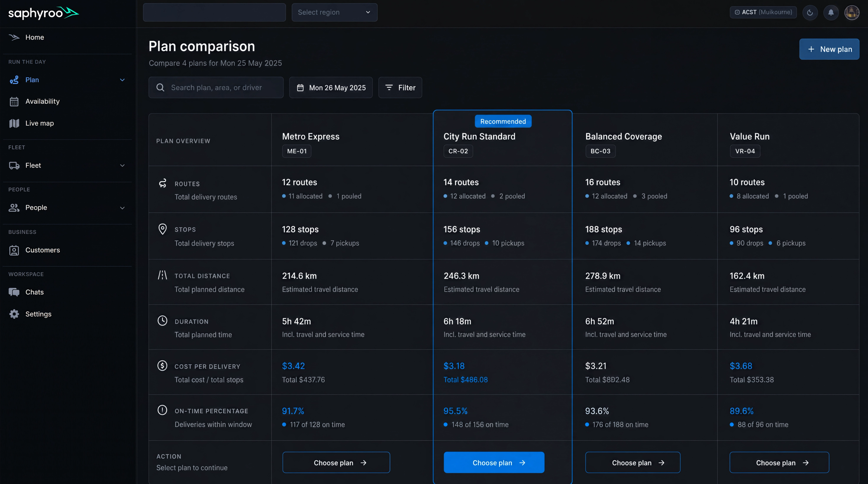This screenshot has width=868, height=484.
Task: Click the 95.5% on-time value
Action: coord(455,411)
